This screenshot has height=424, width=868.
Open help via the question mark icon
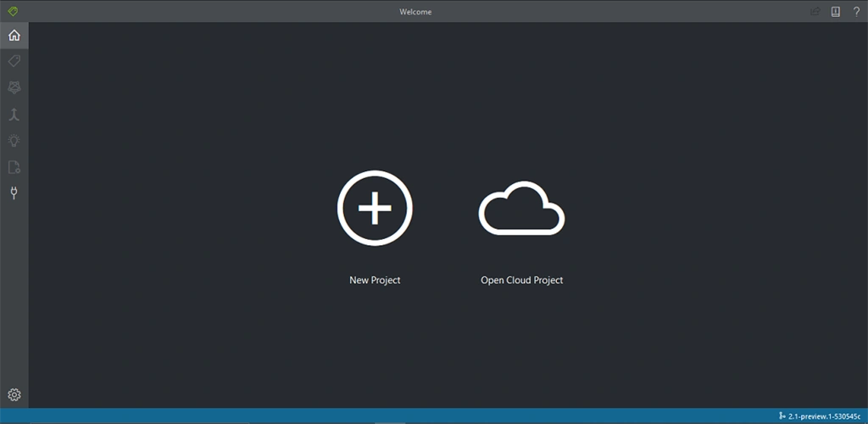(856, 12)
